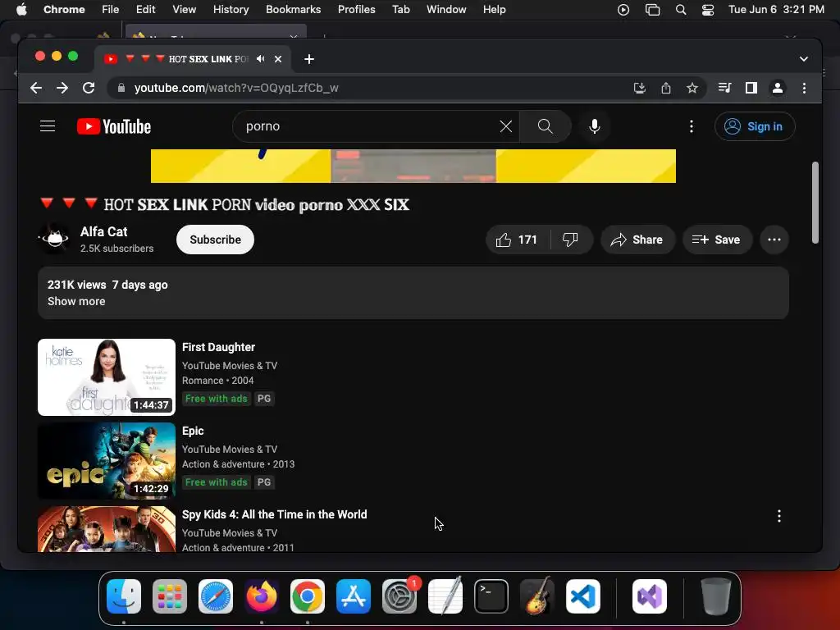Open the Bookmarks menu
This screenshot has height=630, width=840.
(293, 10)
